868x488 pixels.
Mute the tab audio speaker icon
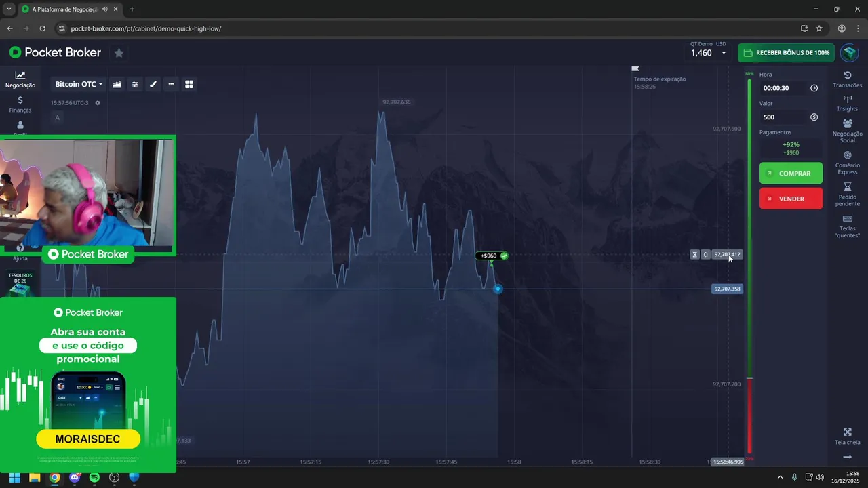[x=104, y=9]
